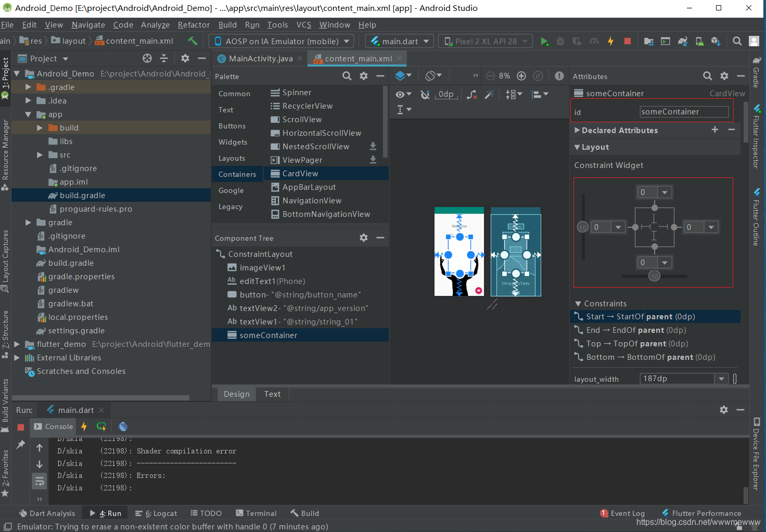Open Search Everywhere magnifier in the main toolbar
The height and width of the screenshot is (532, 766).
pos(737,41)
